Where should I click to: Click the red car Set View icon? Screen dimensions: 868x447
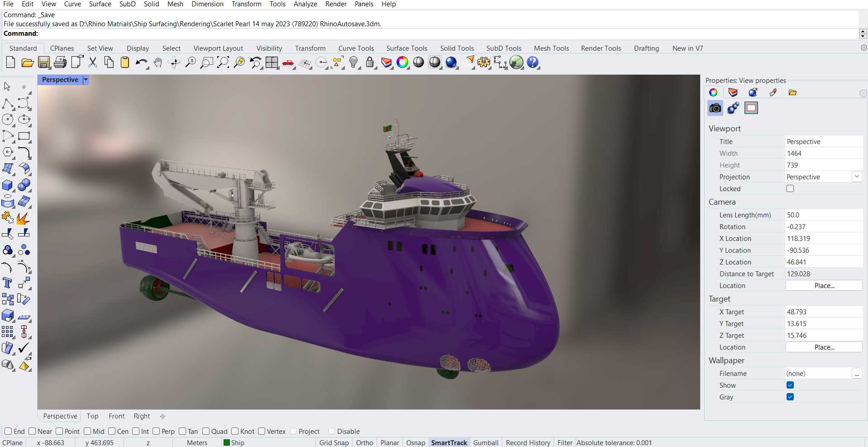pos(288,62)
